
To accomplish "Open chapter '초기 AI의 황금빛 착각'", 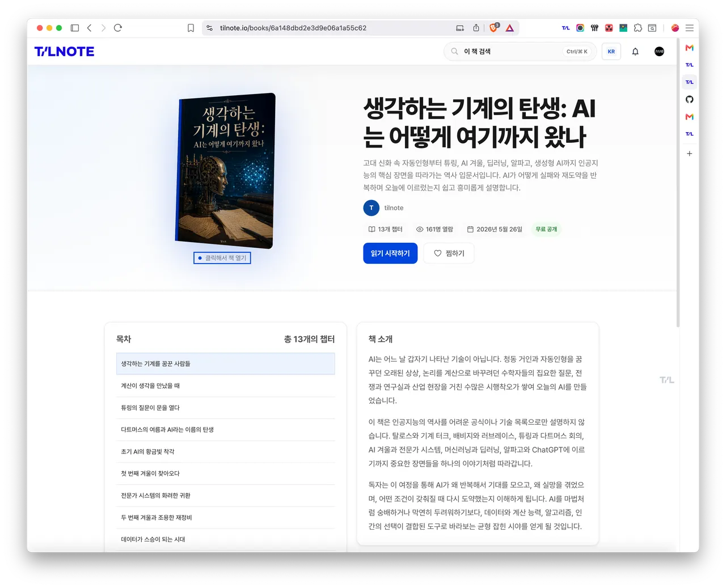I will tap(226, 452).
